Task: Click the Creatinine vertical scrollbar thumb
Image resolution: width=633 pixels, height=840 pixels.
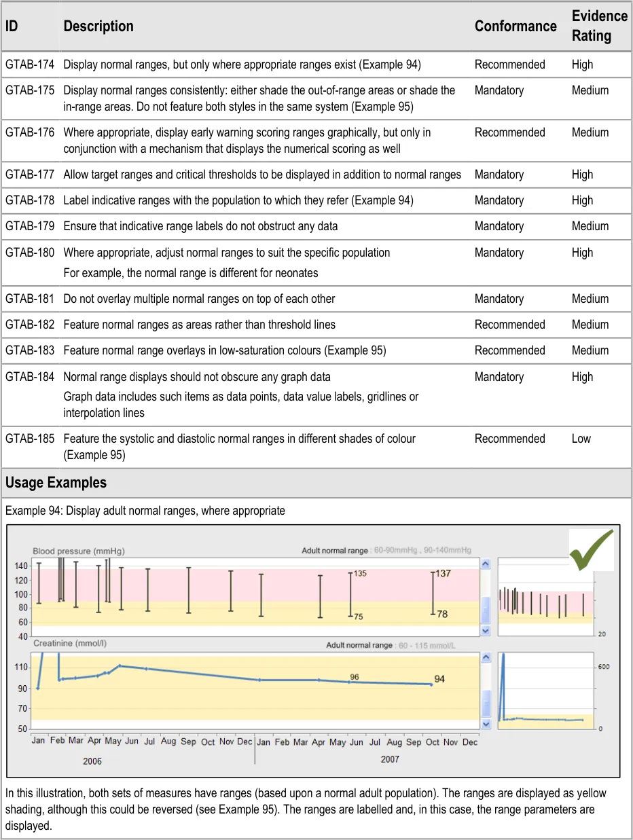Action: click(485, 704)
